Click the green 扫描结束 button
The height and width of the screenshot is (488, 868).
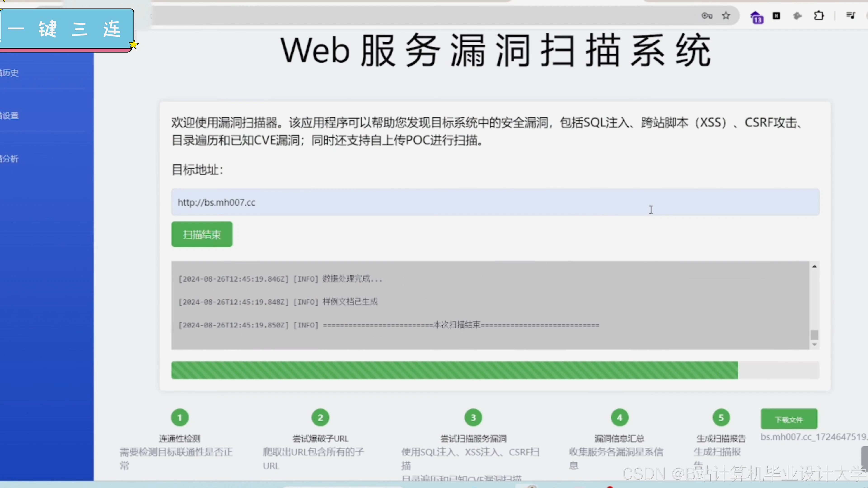click(x=201, y=234)
